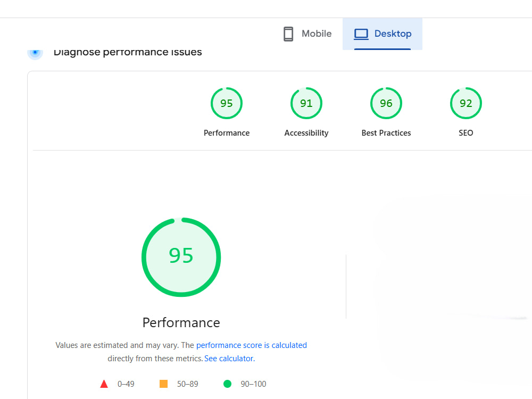Click 'Diagnose performance issues' heading
532x399 pixels.
(x=128, y=53)
